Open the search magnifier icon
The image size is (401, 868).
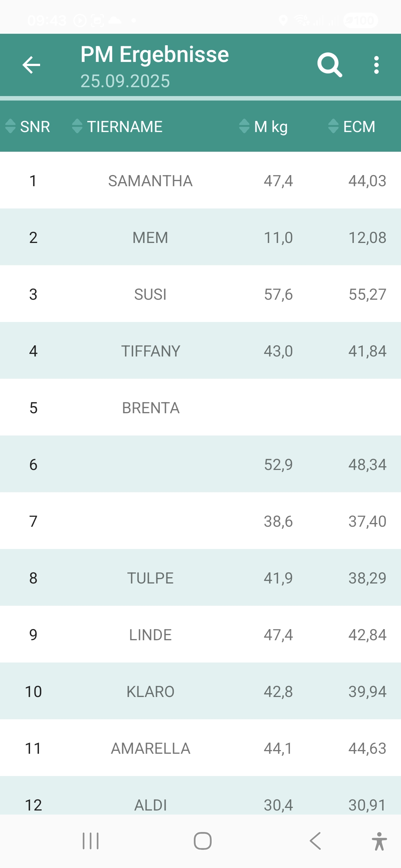pyautogui.click(x=329, y=65)
